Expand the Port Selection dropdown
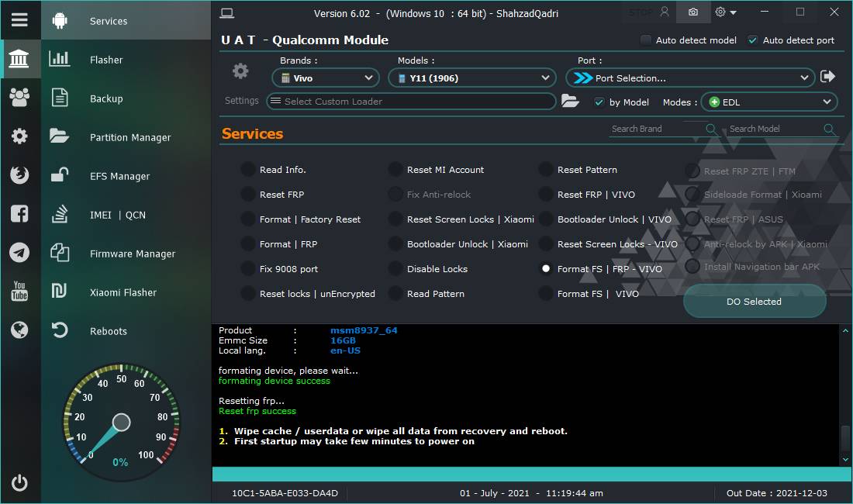 point(690,78)
